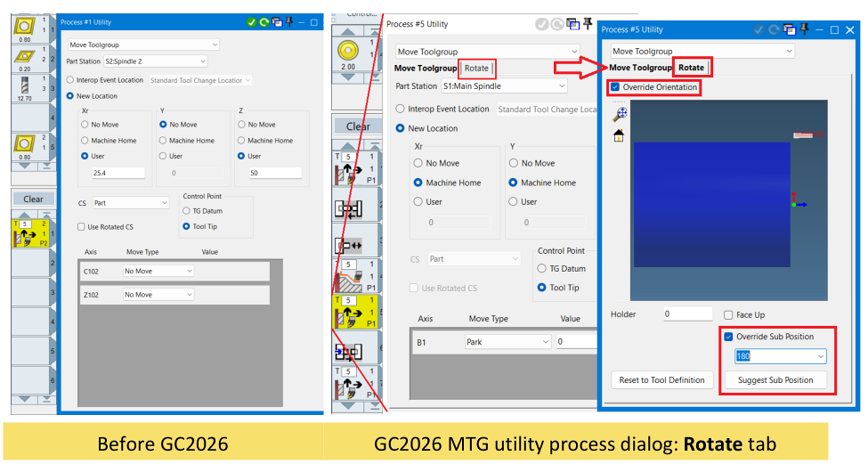Open Move Toolgroup dropdown in Process #1 dialog
This screenshot has width=868, height=472.
pyautogui.click(x=143, y=45)
